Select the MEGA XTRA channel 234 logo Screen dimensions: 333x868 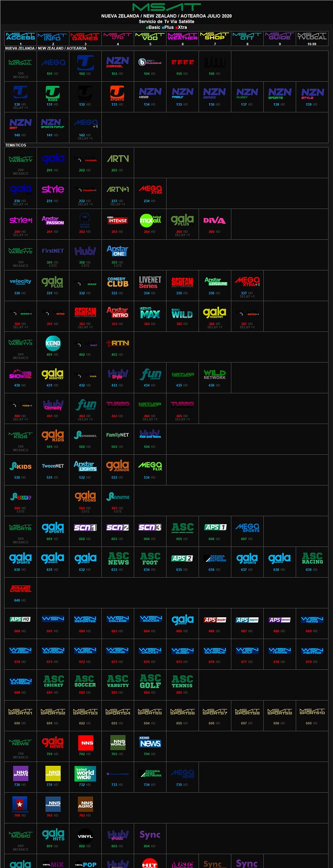[x=150, y=189]
